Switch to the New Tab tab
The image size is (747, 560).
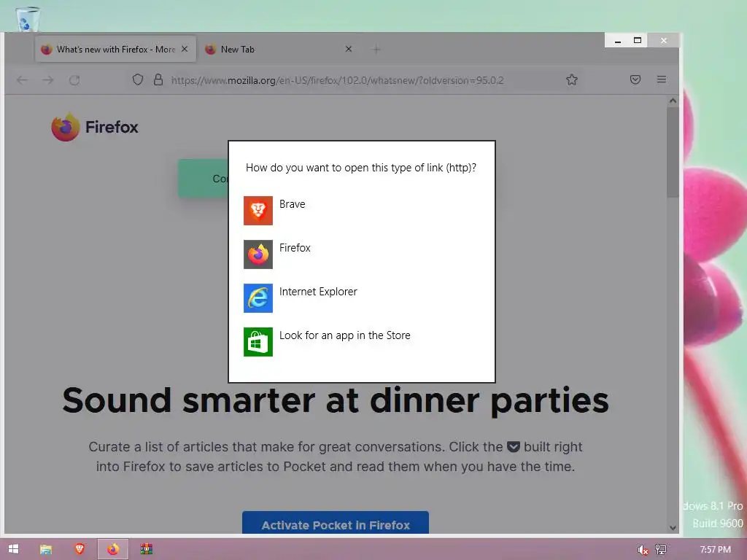(278, 49)
